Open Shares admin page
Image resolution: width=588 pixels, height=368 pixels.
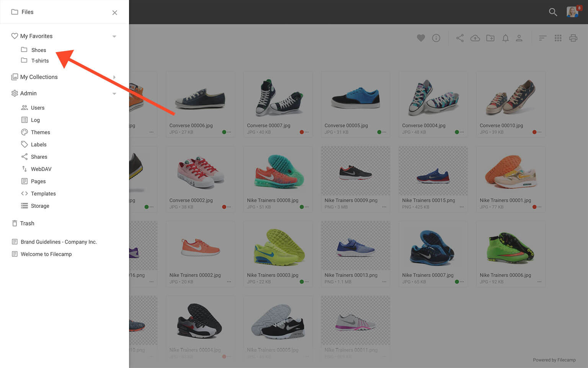tap(34, 157)
